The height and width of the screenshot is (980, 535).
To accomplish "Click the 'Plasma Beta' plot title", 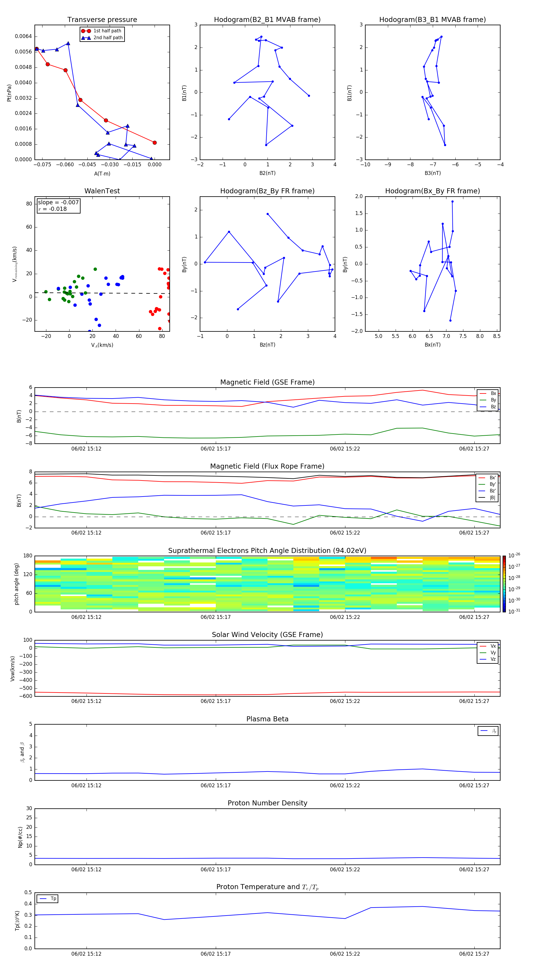I will 267,719.
